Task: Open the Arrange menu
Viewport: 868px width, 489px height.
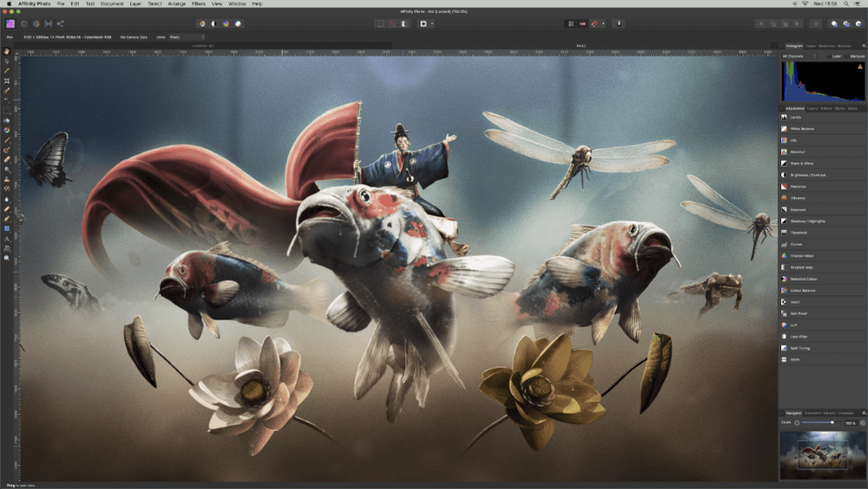Action: 176,3
